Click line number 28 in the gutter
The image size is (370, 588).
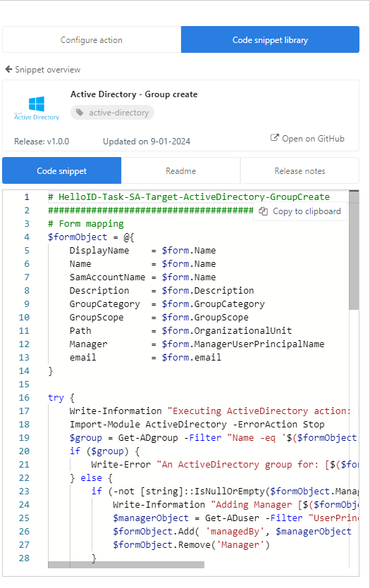point(24,558)
